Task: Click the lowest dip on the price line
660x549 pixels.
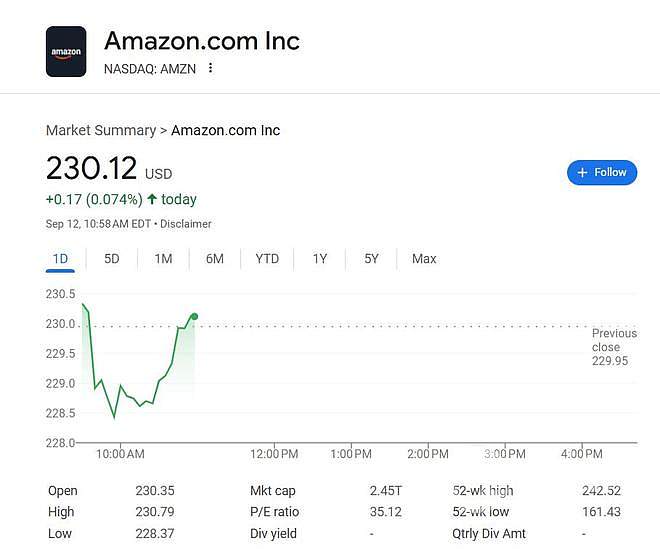Action: click(x=114, y=417)
